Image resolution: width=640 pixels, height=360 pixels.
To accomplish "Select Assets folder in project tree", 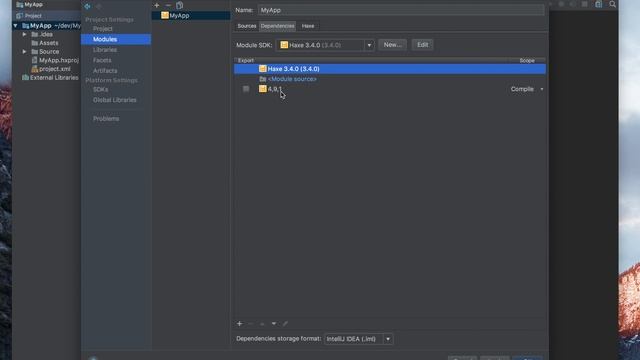I will coord(45,43).
